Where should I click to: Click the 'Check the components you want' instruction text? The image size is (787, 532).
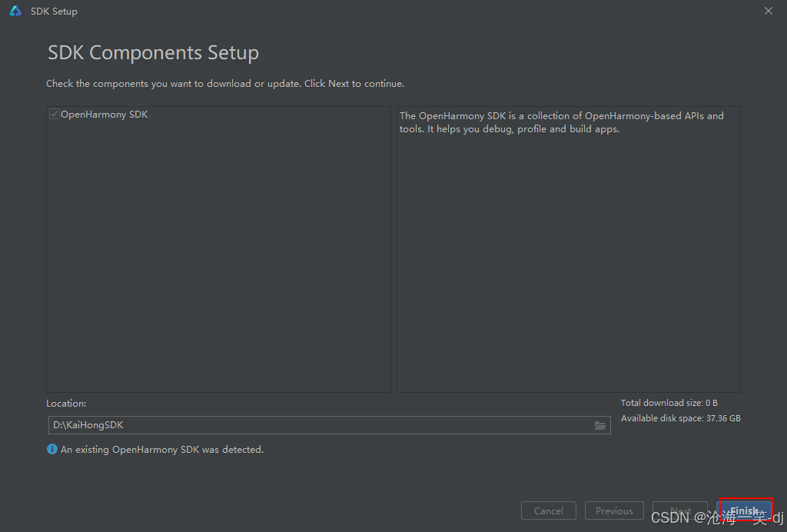(225, 84)
